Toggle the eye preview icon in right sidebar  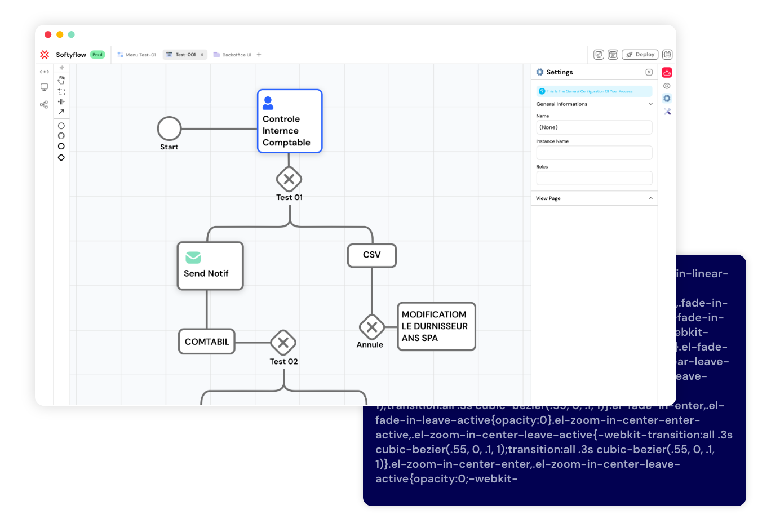667,86
